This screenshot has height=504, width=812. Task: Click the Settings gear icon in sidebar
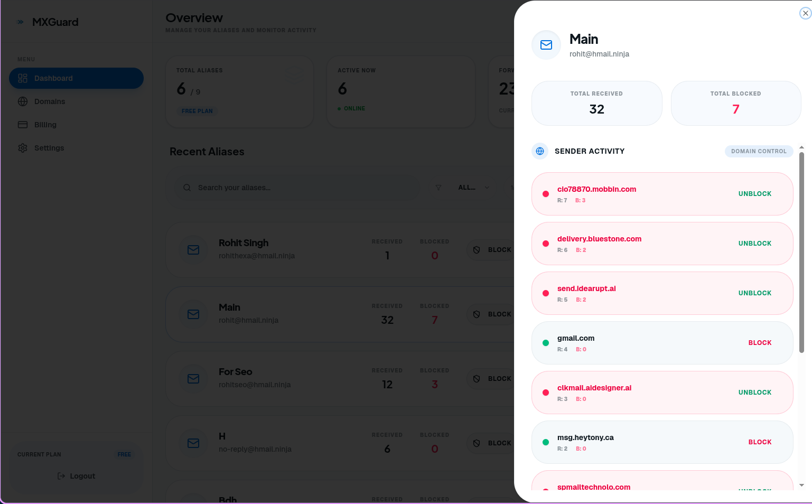pyautogui.click(x=23, y=148)
